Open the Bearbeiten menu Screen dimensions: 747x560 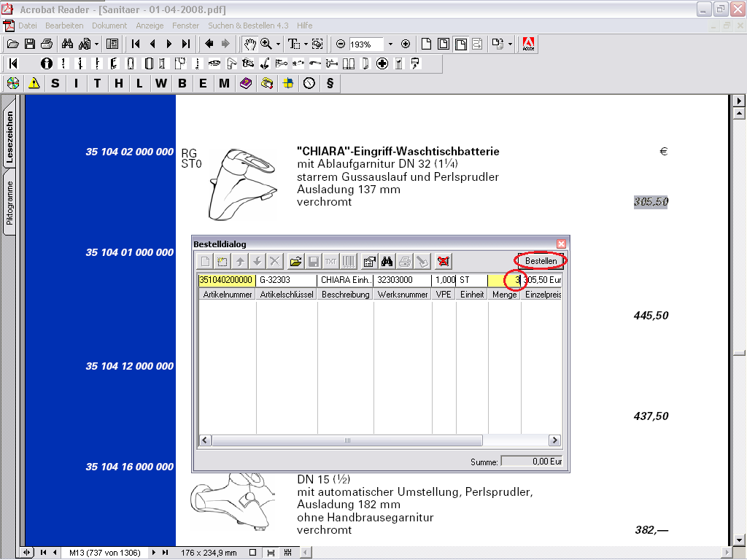64,26
